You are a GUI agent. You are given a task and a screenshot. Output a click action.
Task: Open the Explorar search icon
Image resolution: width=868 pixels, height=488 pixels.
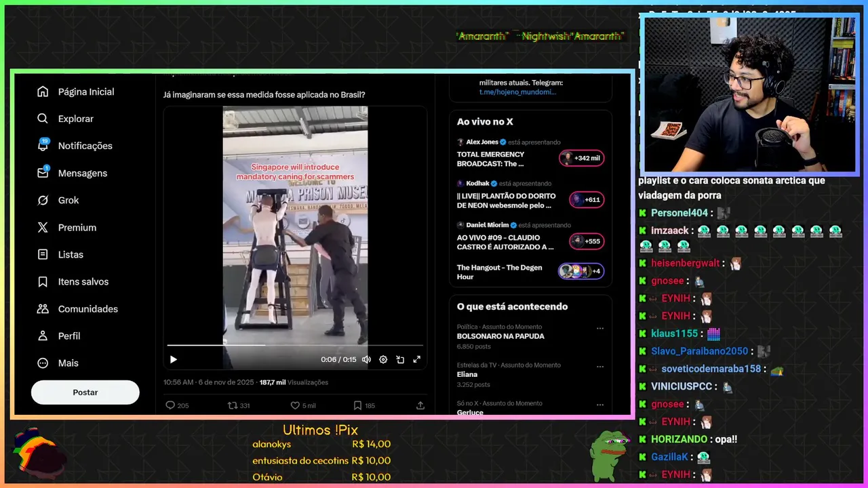click(x=43, y=119)
